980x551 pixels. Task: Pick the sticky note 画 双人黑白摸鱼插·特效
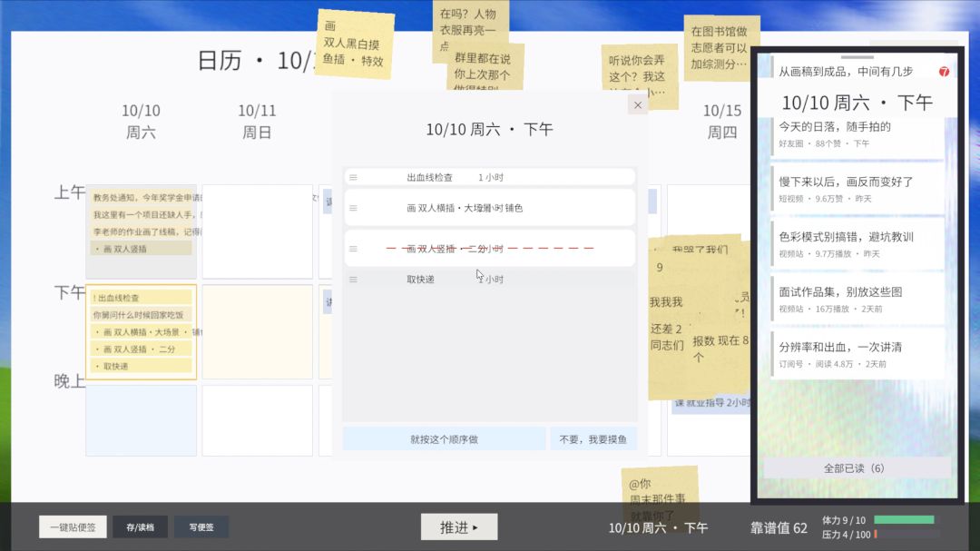(355, 44)
